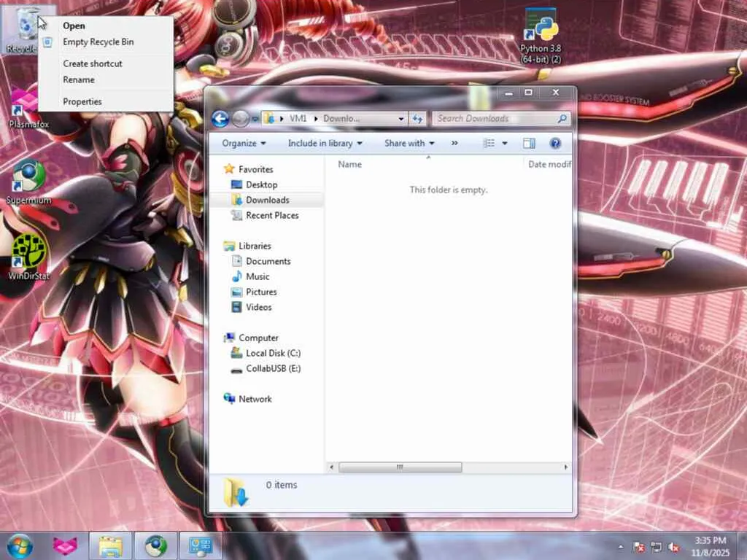Click the Downloads breadcrumb segment
The height and width of the screenshot is (560, 747).
[x=341, y=119]
